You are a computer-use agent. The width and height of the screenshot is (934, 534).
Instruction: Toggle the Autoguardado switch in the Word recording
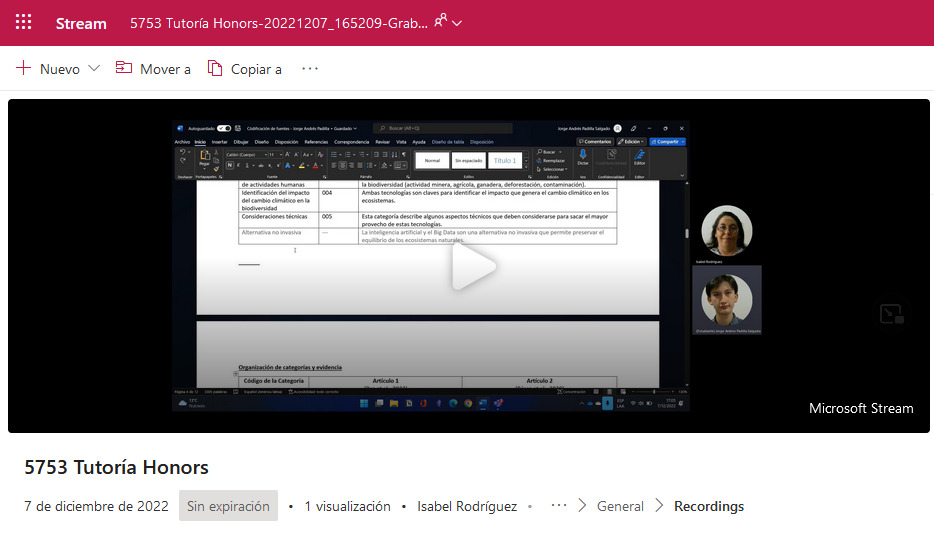click(x=224, y=129)
